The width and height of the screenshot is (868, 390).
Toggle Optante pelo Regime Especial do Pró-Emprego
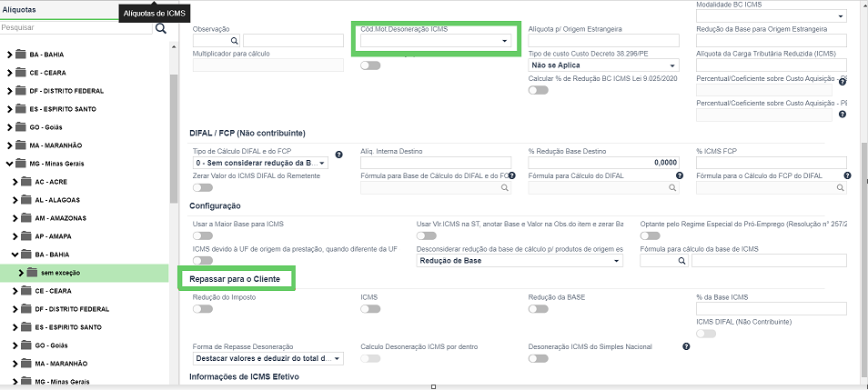pyautogui.click(x=650, y=235)
